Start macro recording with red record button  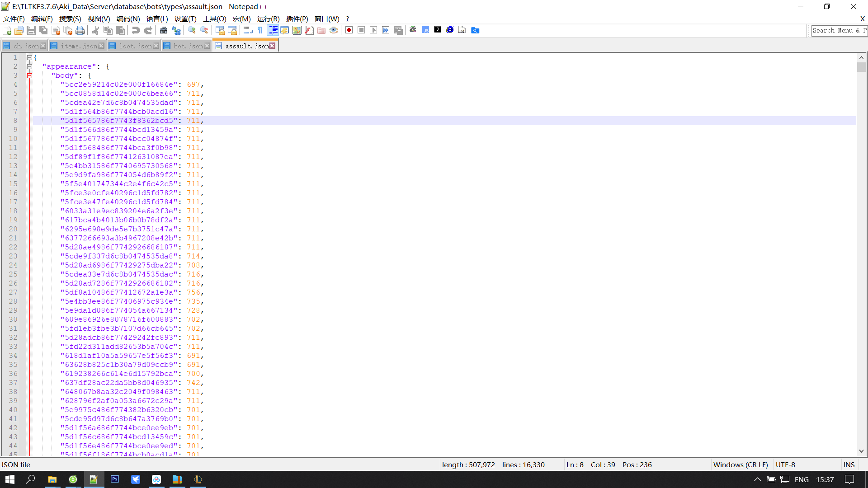click(349, 30)
